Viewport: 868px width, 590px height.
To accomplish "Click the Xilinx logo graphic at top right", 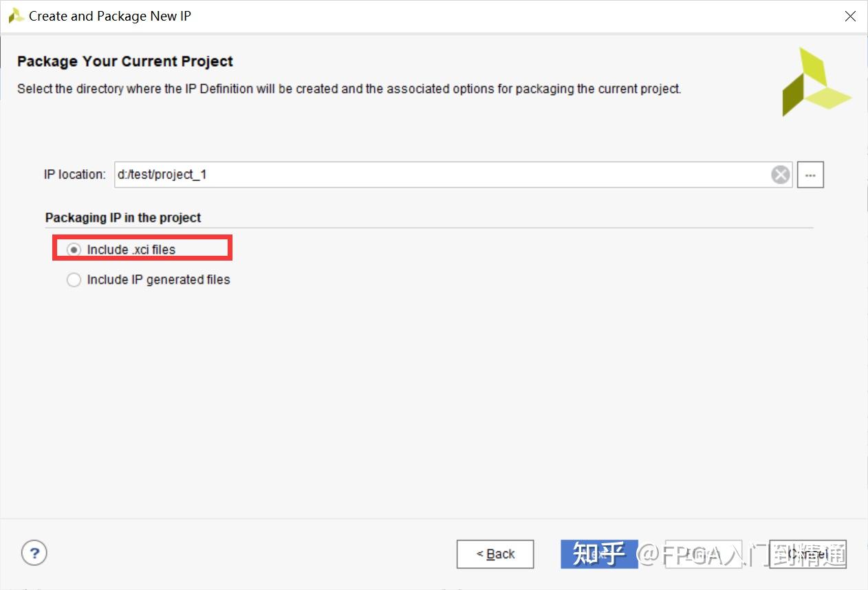I will coord(816,81).
